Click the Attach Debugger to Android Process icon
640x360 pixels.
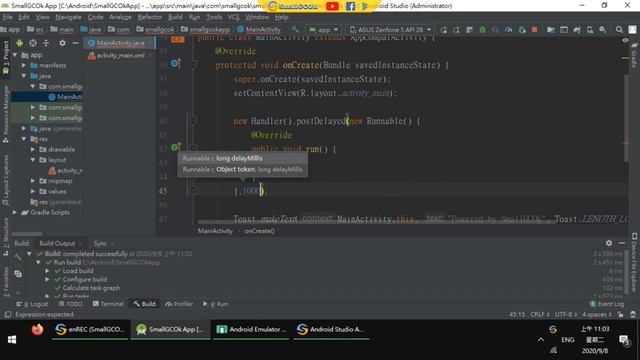522,30
